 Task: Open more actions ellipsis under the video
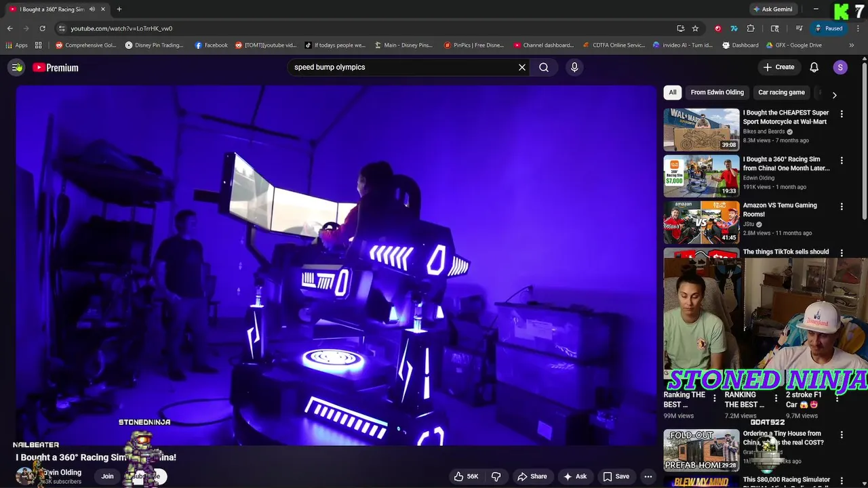(648, 476)
